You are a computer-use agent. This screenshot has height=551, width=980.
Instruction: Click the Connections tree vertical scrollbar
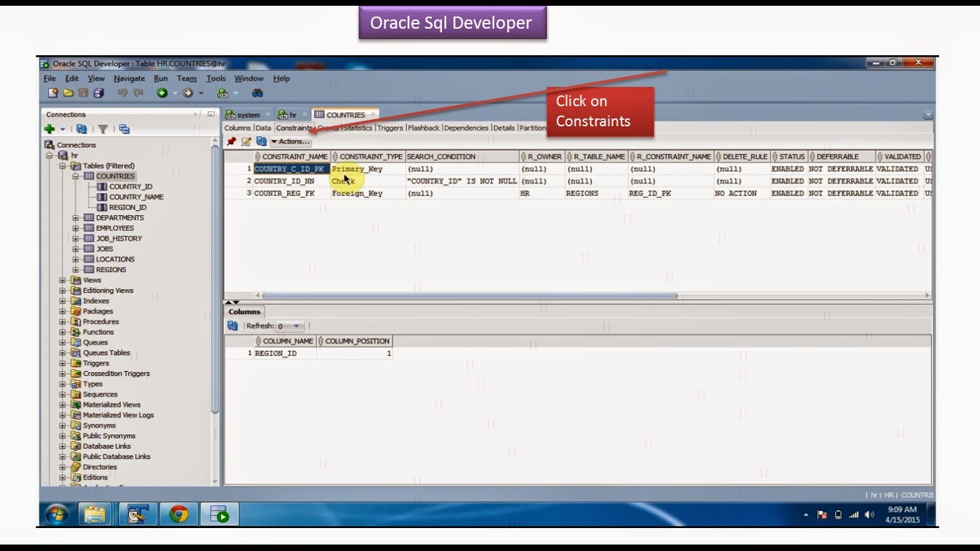click(x=215, y=280)
